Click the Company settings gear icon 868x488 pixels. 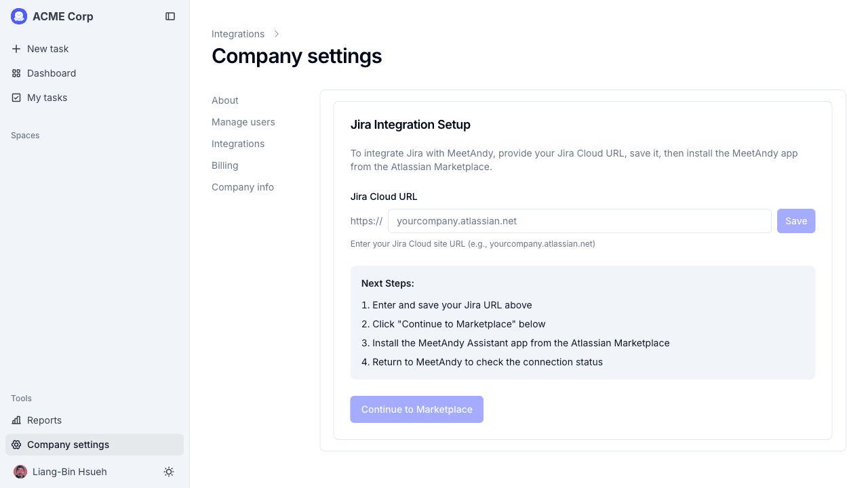point(16,445)
